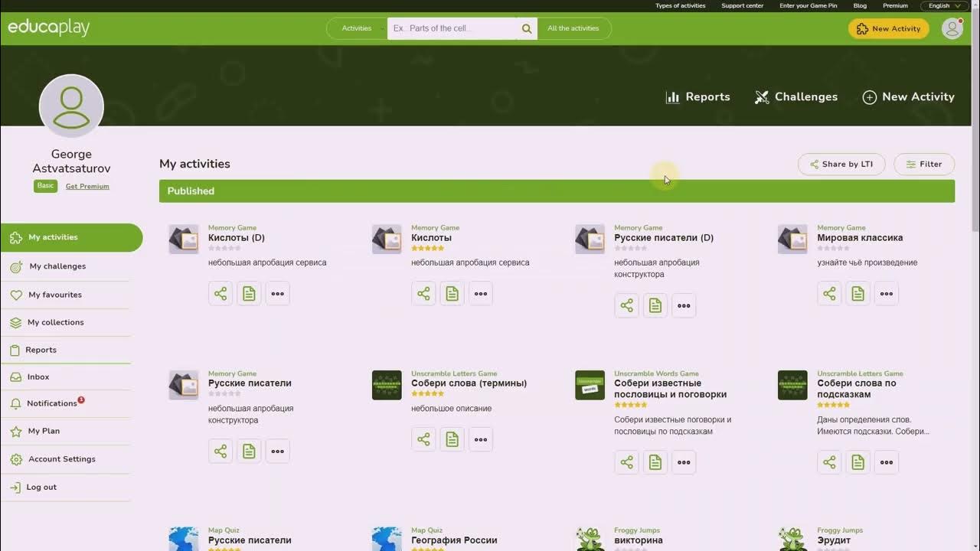The width and height of the screenshot is (980, 551).
Task: Open user avatar menu in header
Action: [952, 28]
